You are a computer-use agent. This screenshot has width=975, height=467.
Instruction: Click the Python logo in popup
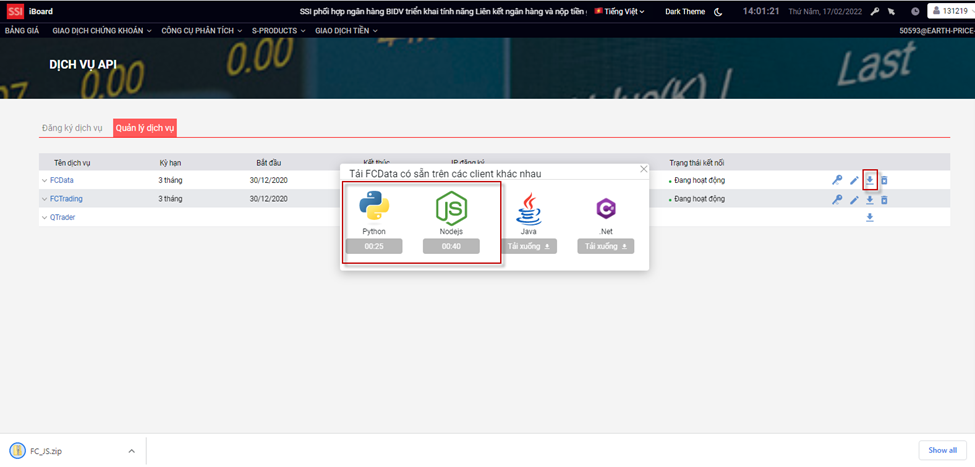point(374,207)
